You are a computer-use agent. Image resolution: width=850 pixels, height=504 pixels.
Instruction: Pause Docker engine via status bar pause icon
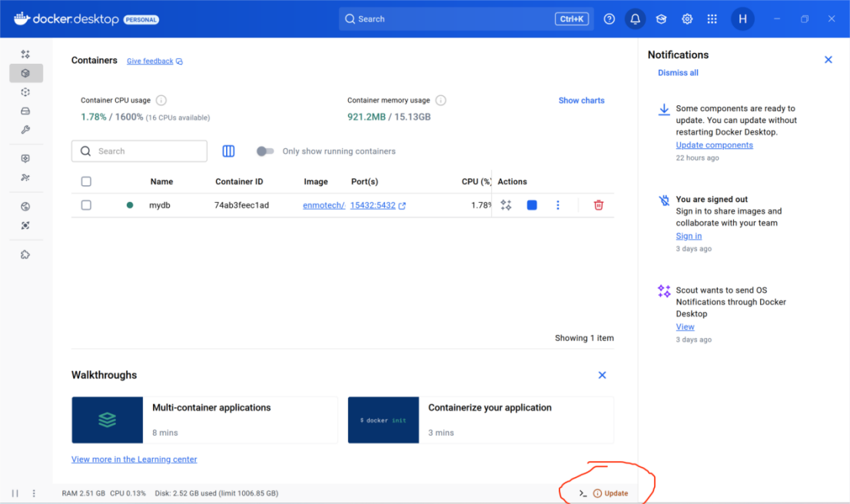15,493
